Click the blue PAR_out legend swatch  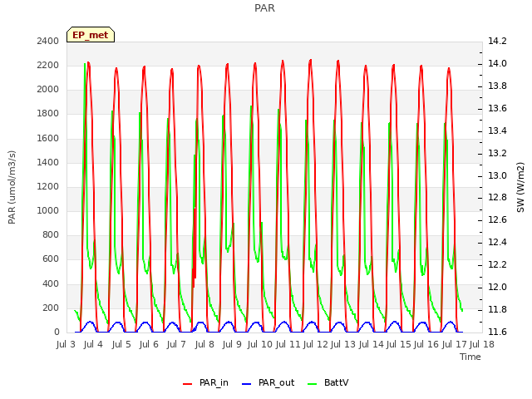point(247,384)
